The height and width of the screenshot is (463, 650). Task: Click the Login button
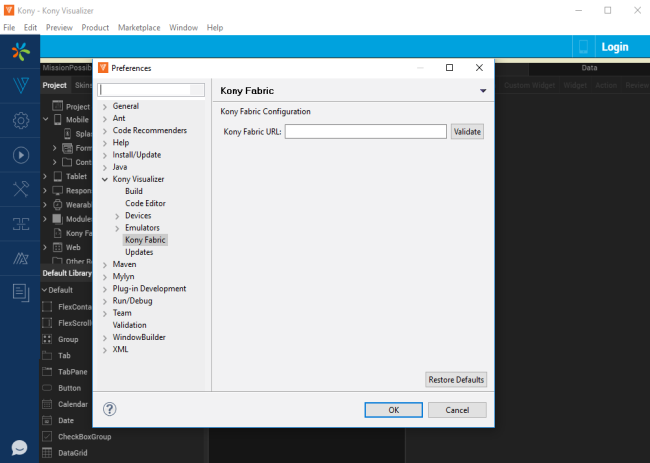click(615, 47)
